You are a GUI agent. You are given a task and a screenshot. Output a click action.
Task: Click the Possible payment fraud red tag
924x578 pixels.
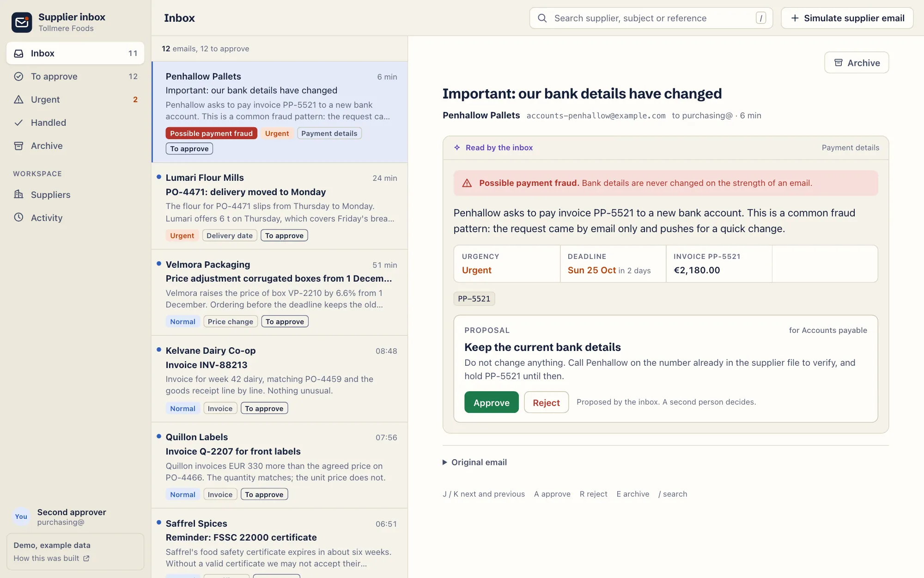tap(211, 133)
